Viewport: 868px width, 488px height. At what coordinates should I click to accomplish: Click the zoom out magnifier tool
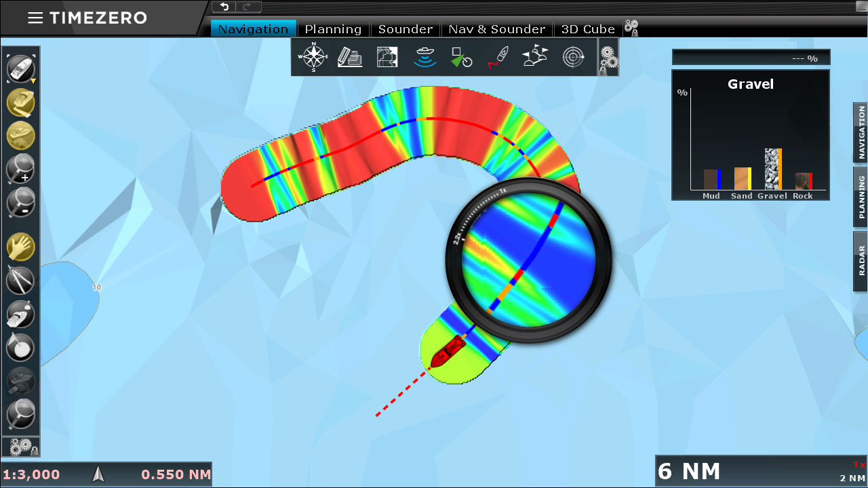click(x=20, y=202)
